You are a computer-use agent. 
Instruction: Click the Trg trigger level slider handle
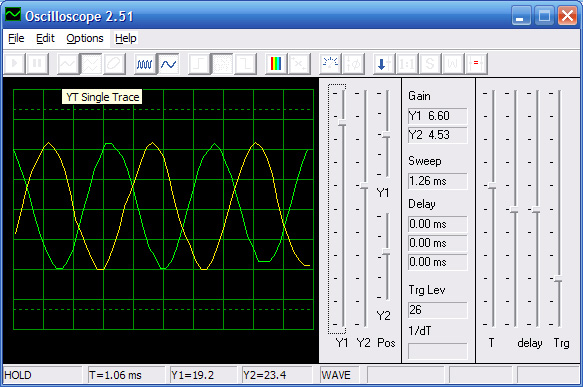pyautogui.click(x=558, y=278)
